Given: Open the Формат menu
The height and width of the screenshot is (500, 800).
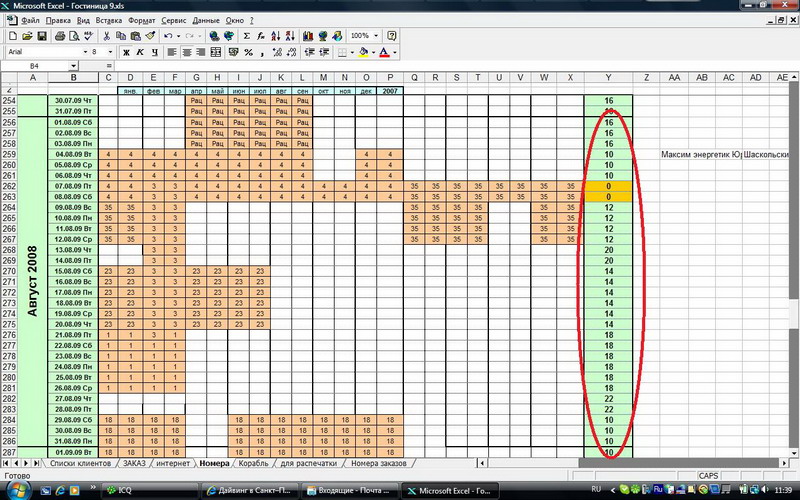Looking at the screenshot, I should coord(141,20).
